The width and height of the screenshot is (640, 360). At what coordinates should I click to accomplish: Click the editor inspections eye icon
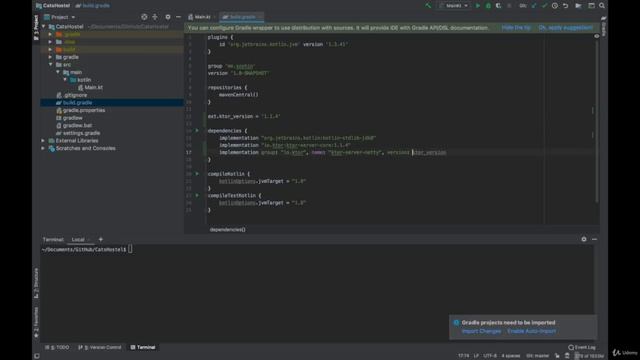596,36
